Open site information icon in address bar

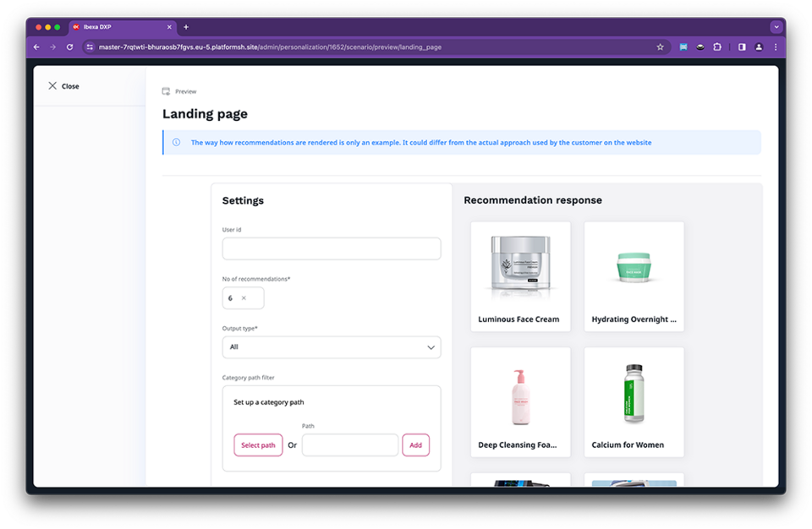pos(90,47)
